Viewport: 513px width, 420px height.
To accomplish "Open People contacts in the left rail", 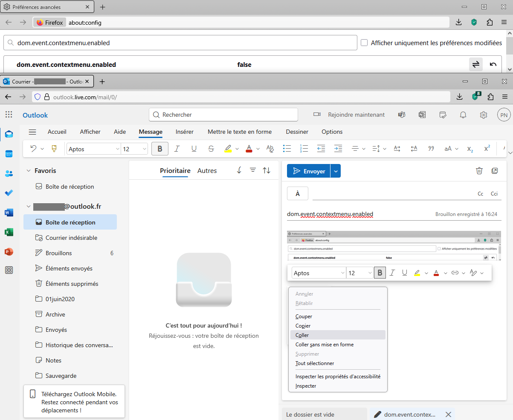I will [9, 173].
